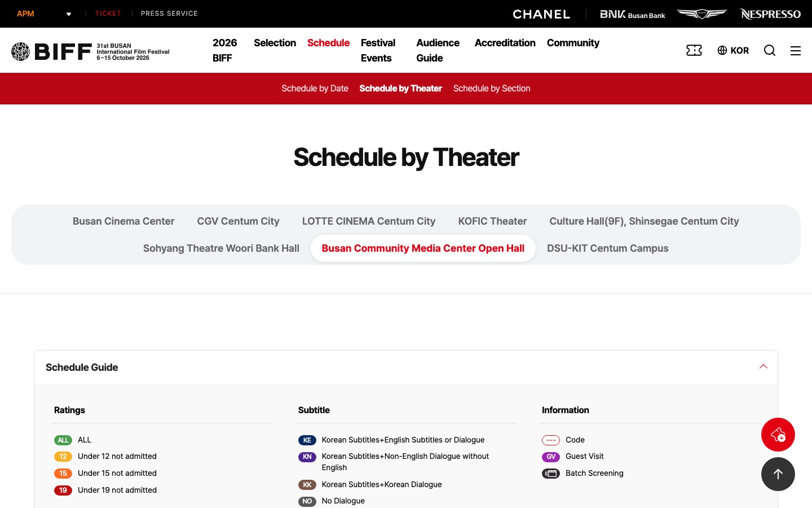Open the Festival Events menu
The image size is (812, 508).
[378, 50]
